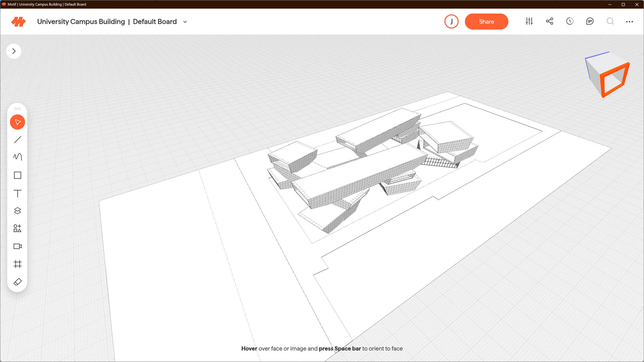Select the Text tool

pyautogui.click(x=17, y=193)
